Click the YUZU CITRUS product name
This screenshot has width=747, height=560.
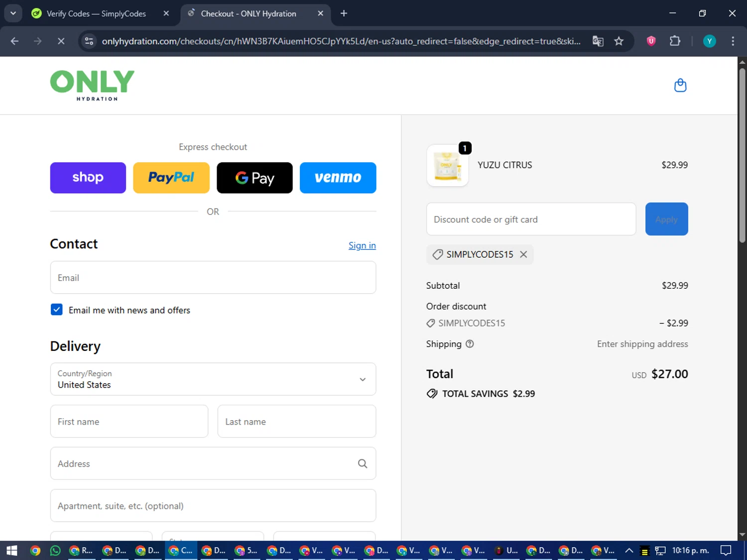(x=504, y=165)
